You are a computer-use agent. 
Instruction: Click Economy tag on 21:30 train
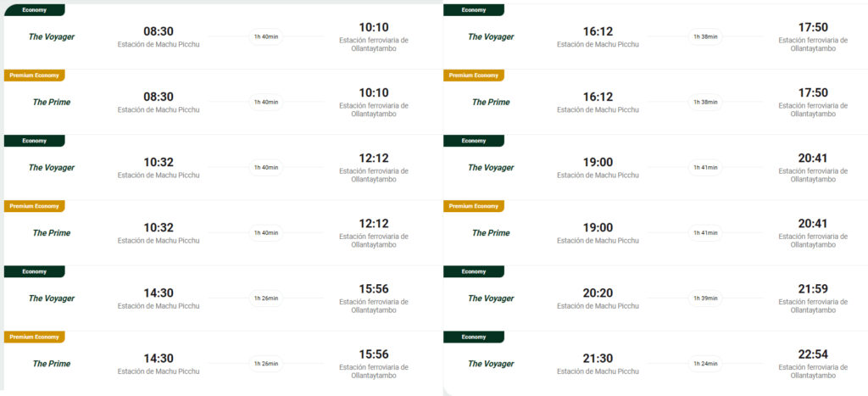pyautogui.click(x=474, y=337)
